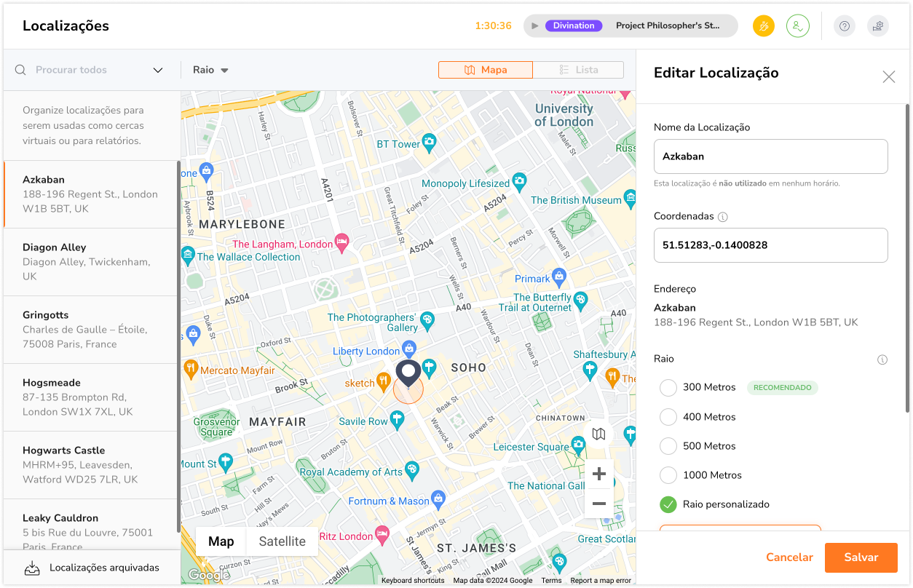
Task: Open the green user status icon
Action: (798, 26)
